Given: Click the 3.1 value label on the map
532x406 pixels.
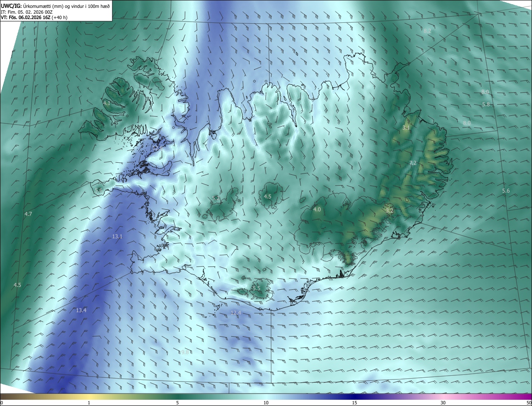Looking at the screenshot, I should tap(406, 128).
